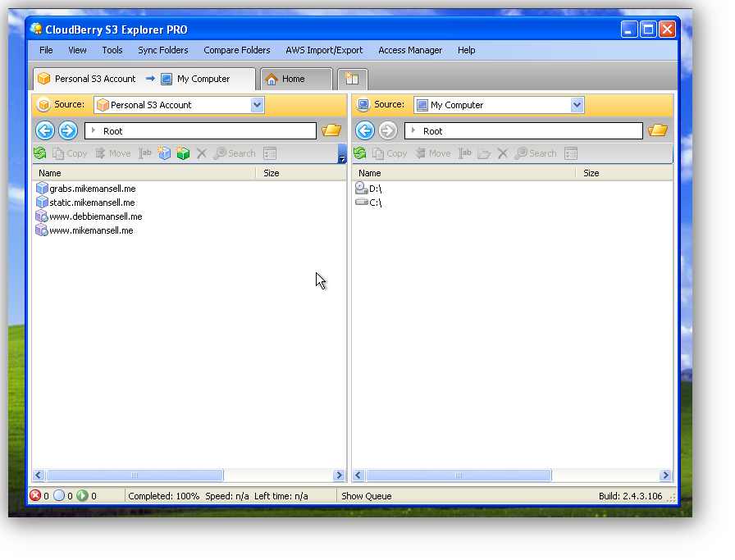The width and height of the screenshot is (735, 560).
Task: Click the failed tasks red status icon
Action: pyautogui.click(x=35, y=496)
